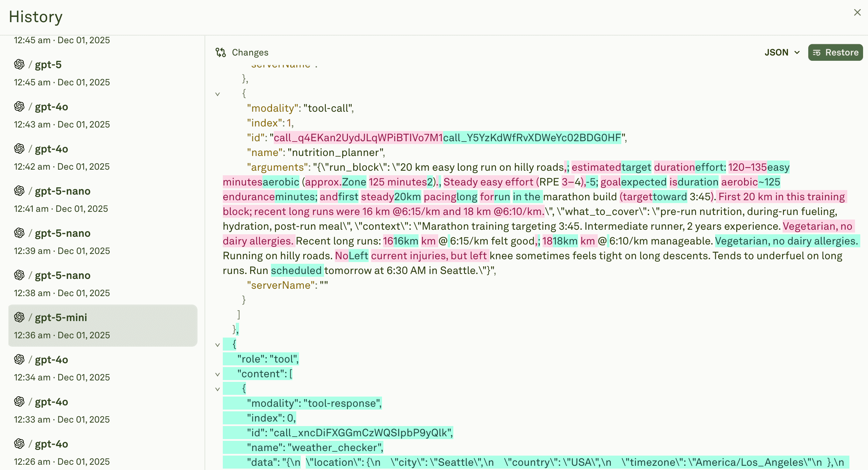868x470 pixels.
Task: Click OpenAI icon beside gpt-5 at 12:45 am
Action: (x=19, y=64)
